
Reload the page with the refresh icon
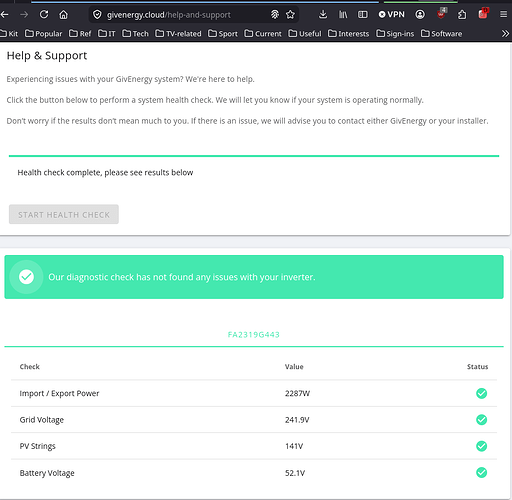[44, 14]
